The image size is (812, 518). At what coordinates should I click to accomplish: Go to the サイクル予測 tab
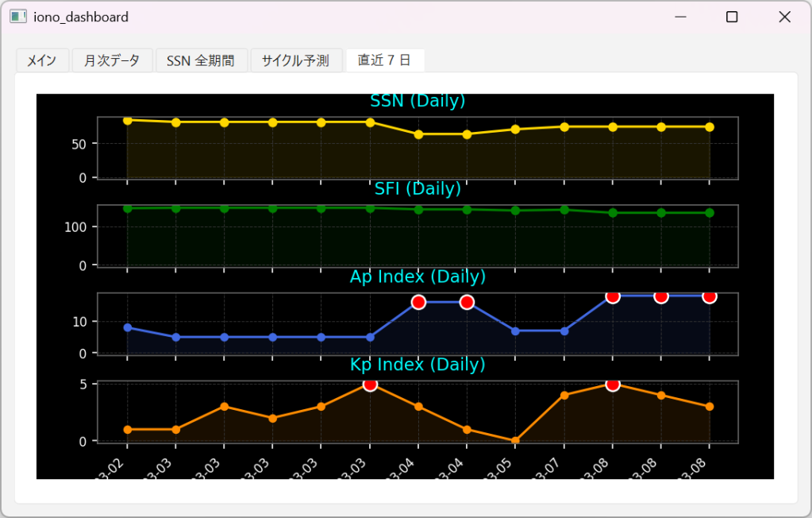[x=295, y=60]
